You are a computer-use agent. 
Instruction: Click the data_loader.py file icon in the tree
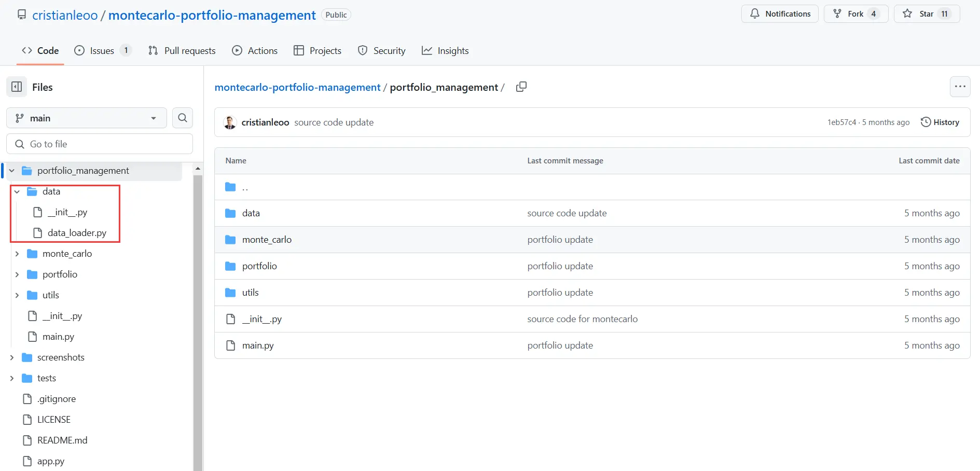click(x=37, y=233)
